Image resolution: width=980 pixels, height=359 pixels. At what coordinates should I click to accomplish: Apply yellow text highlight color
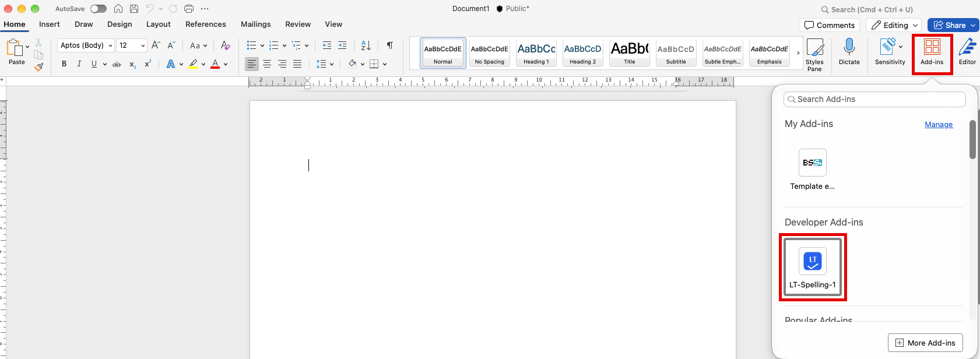[193, 64]
